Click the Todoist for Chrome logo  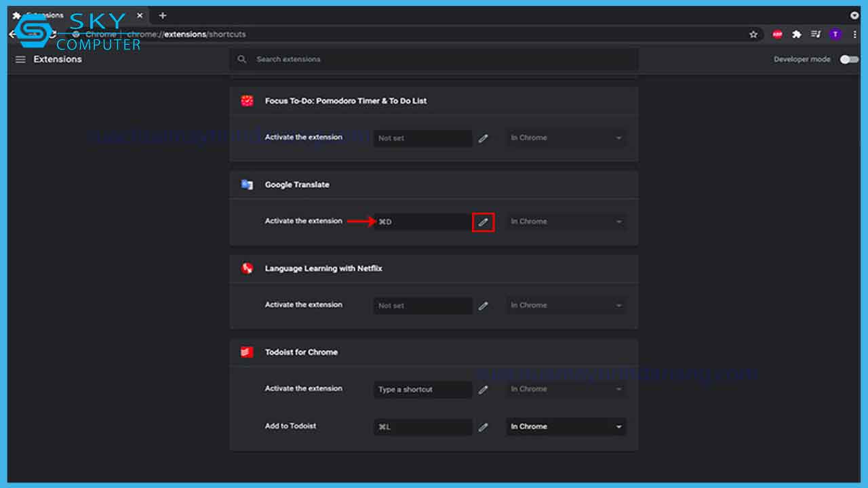(247, 352)
